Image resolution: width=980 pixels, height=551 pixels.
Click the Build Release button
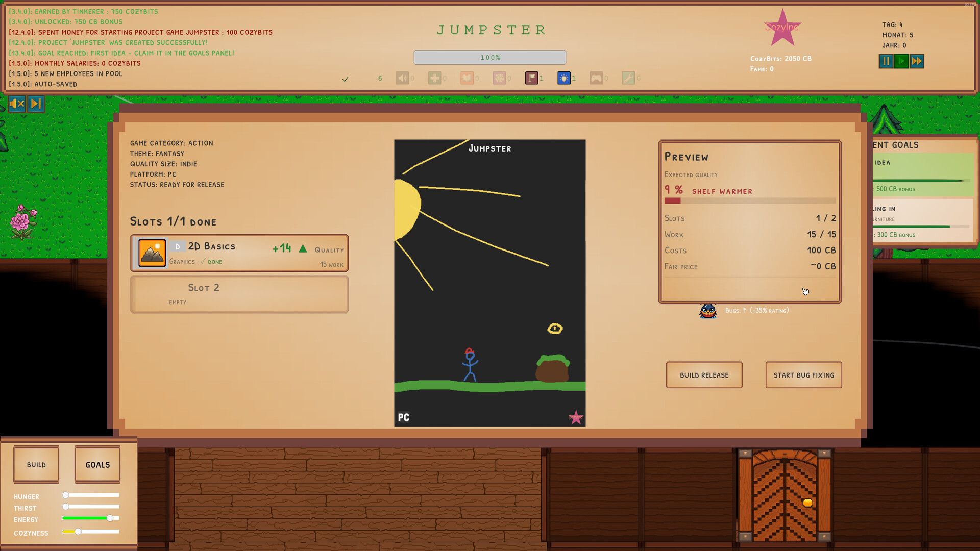[704, 375]
